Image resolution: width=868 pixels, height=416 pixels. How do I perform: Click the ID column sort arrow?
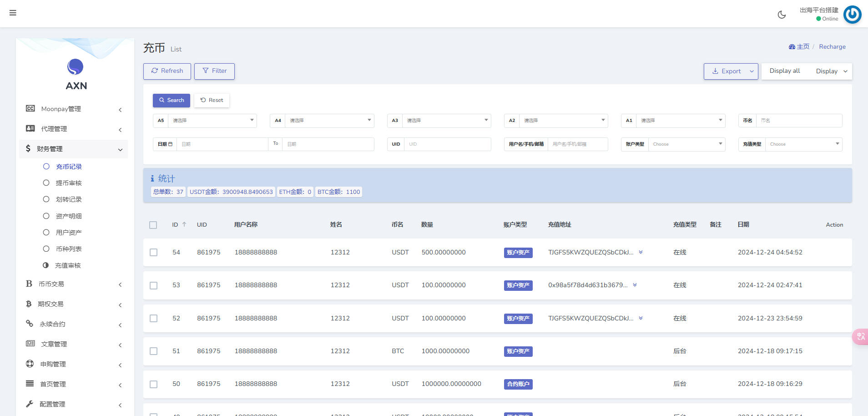tap(184, 224)
